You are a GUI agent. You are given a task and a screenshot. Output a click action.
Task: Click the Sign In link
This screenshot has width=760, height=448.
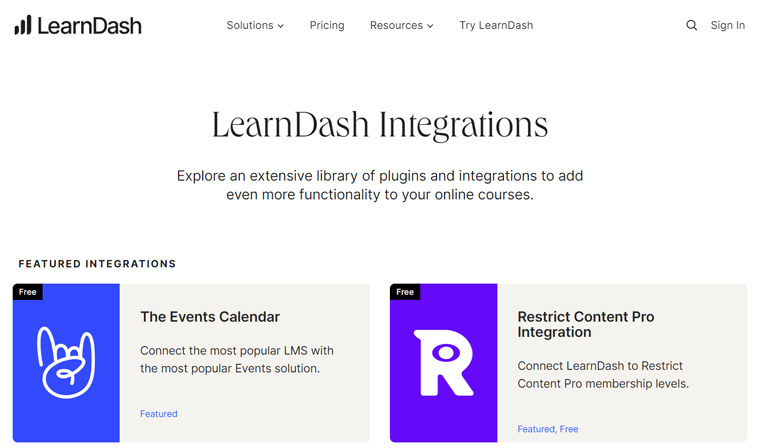point(728,25)
